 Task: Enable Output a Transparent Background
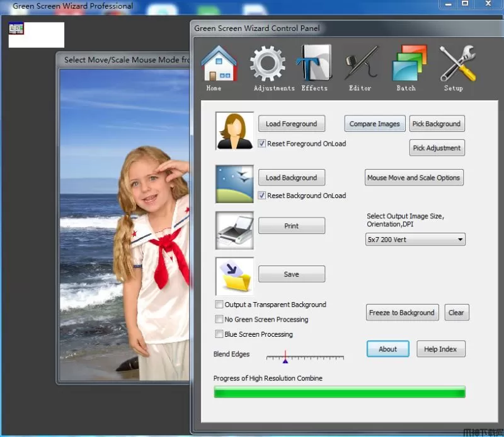[219, 305]
